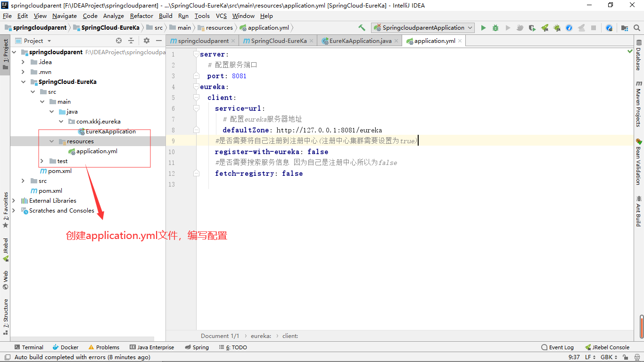Image resolution: width=644 pixels, height=362 pixels.
Task: Open the VCS menu
Action: click(221, 16)
